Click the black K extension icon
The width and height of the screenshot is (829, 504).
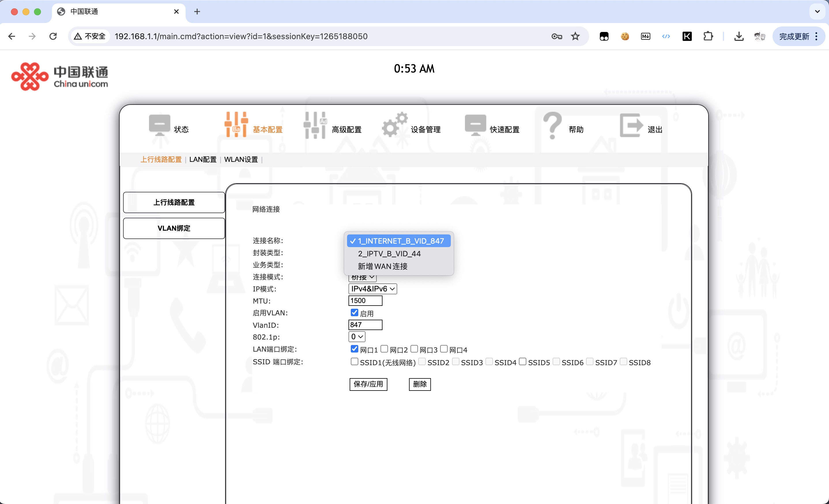point(687,36)
